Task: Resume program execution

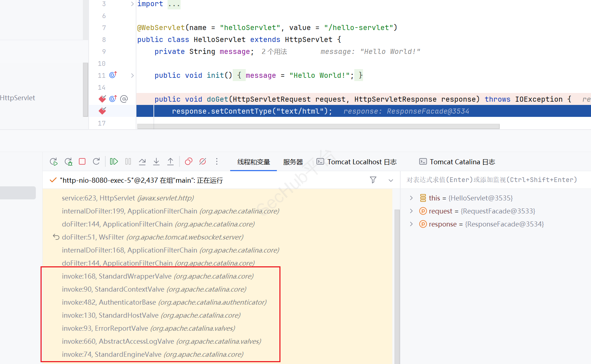Action: point(114,161)
